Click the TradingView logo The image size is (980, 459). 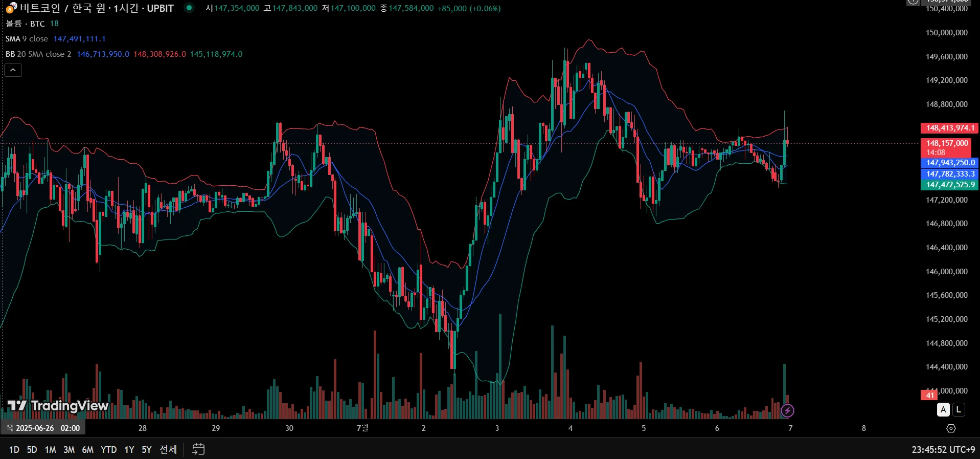click(58, 406)
